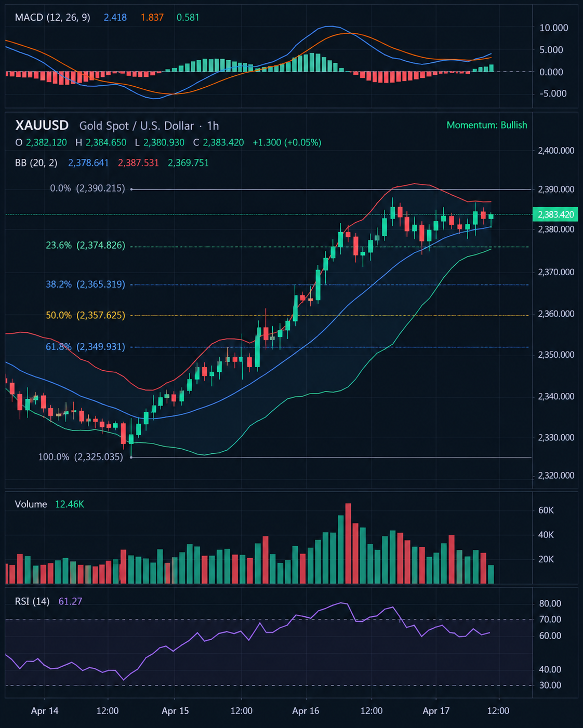The width and height of the screenshot is (583, 728).
Task: Click the change value +1.300 (+0.05%)
Action: tap(287, 142)
